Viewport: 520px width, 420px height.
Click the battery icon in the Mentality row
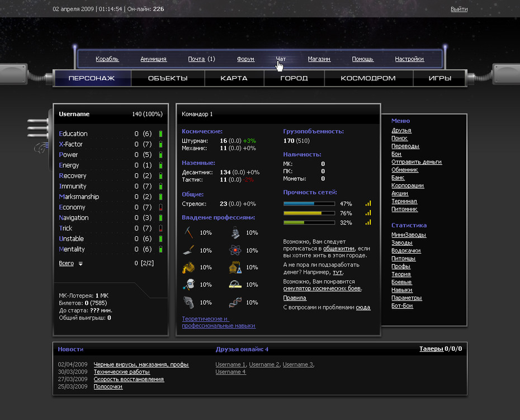(x=160, y=249)
